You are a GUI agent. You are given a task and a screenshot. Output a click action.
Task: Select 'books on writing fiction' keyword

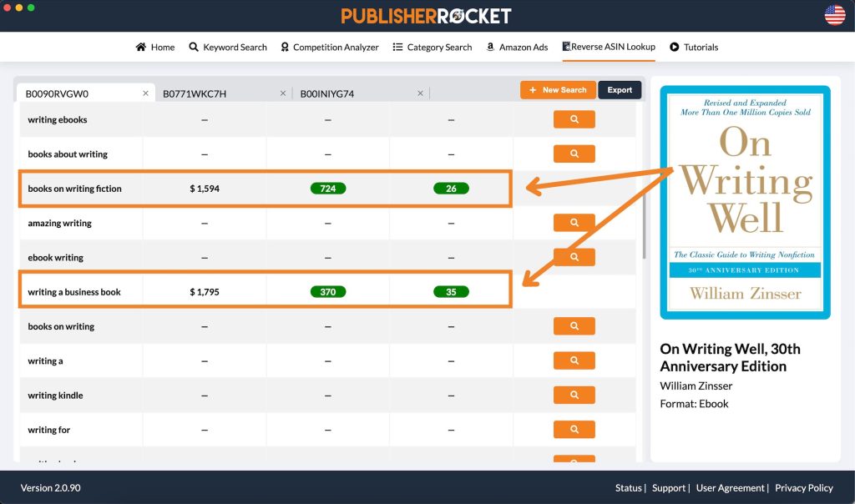(74, 189)
